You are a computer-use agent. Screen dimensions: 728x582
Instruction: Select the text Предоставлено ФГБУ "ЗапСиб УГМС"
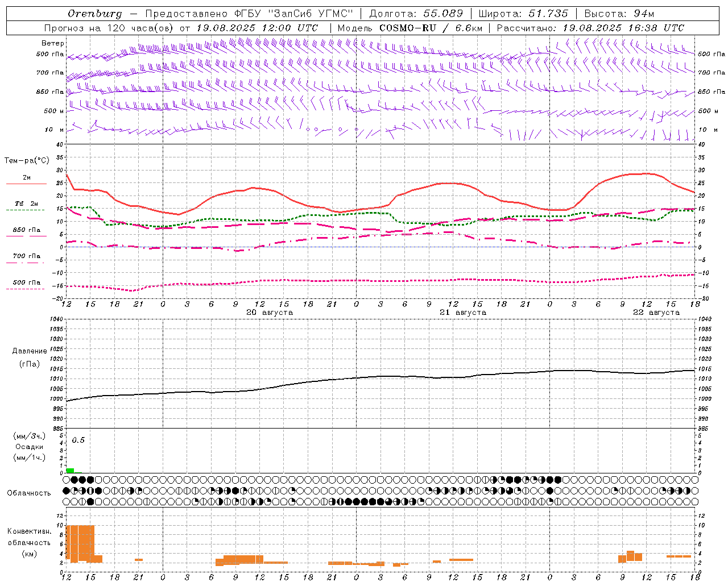click(249, 14)
